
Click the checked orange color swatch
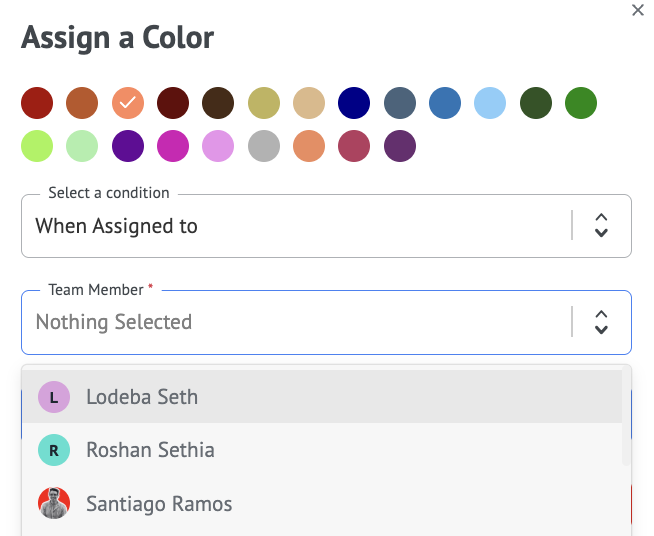128,102
